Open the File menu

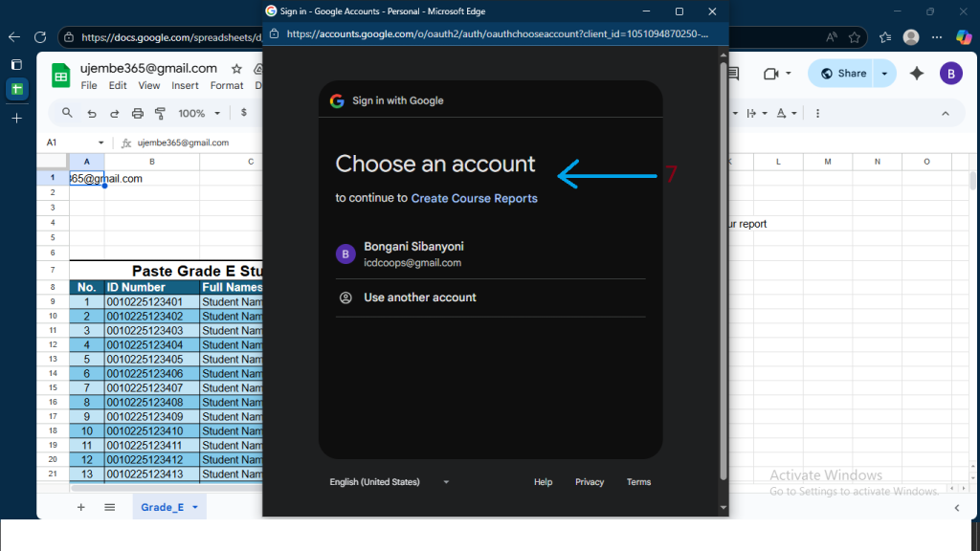tap(89, 85)
